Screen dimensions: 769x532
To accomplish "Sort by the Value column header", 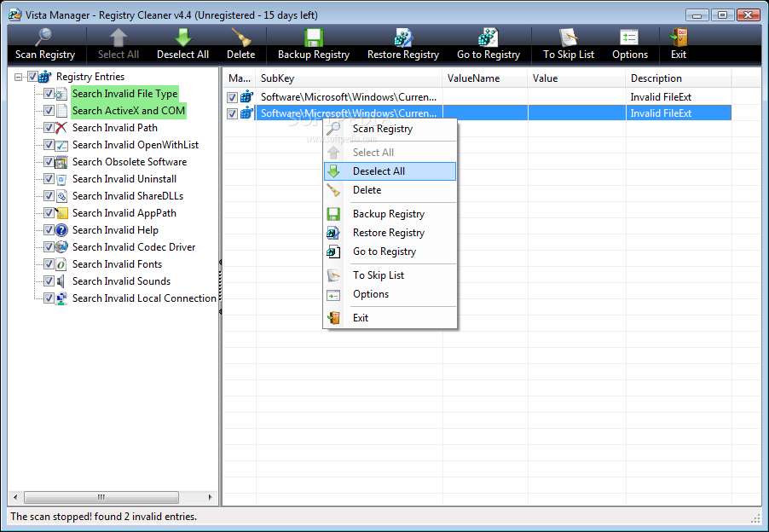I will pos(576,78).
